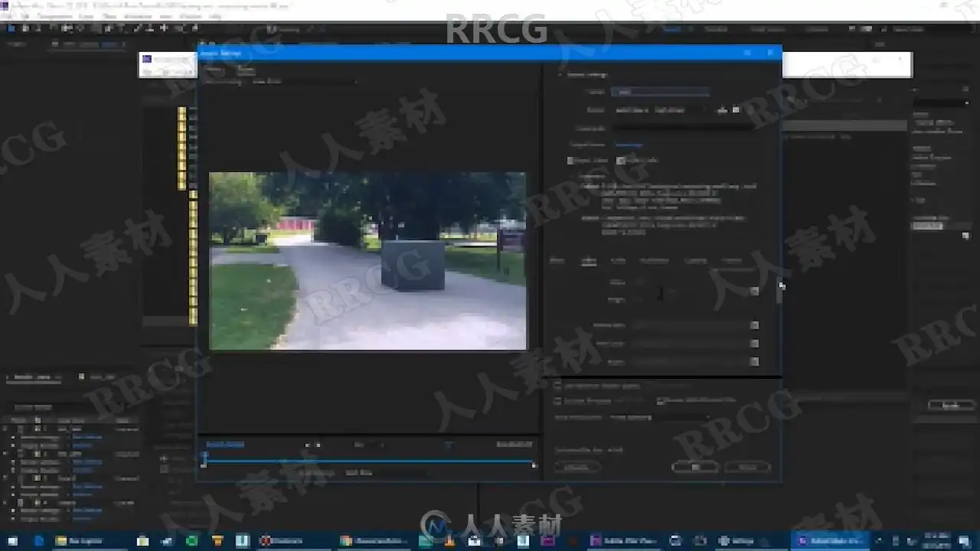
Task: Click the Cancel button in Export Settings
Action: pos(747,467)
